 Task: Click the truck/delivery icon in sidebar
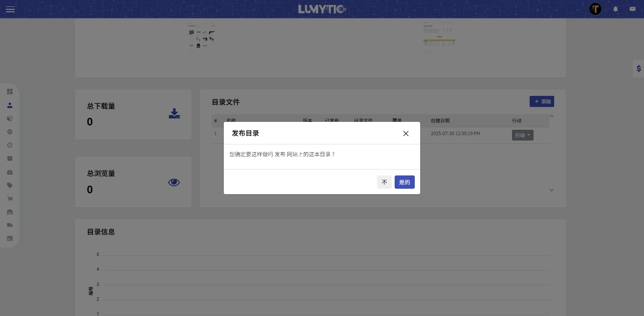click(10, 225)
